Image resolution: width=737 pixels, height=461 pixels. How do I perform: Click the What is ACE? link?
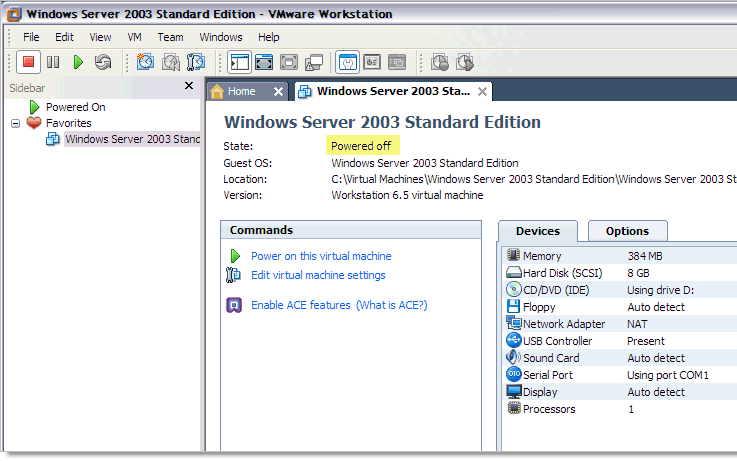pos(392,305)
